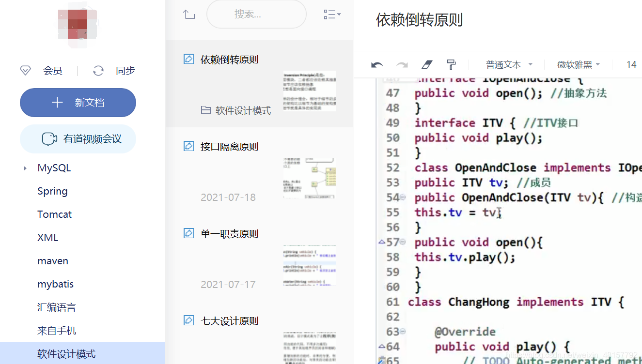Viewport: 642px width, 364px height.
Task: Open note 七大设计原则
Action: (x=230, y=321)
